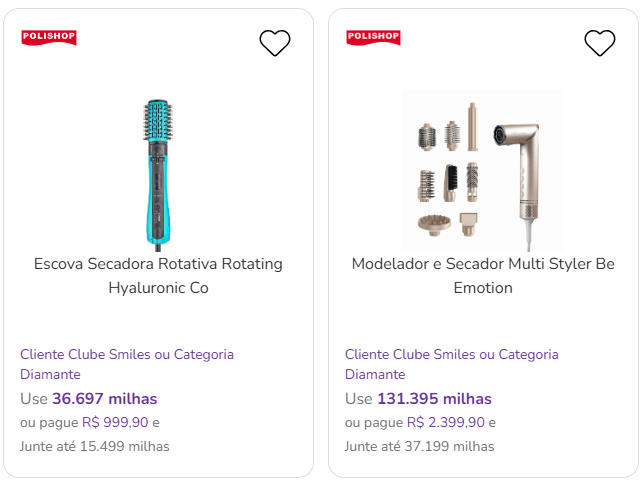Select the 131.395 milhas price
Image resolution: width=642 pixels, height=481 pixels.
434,399
